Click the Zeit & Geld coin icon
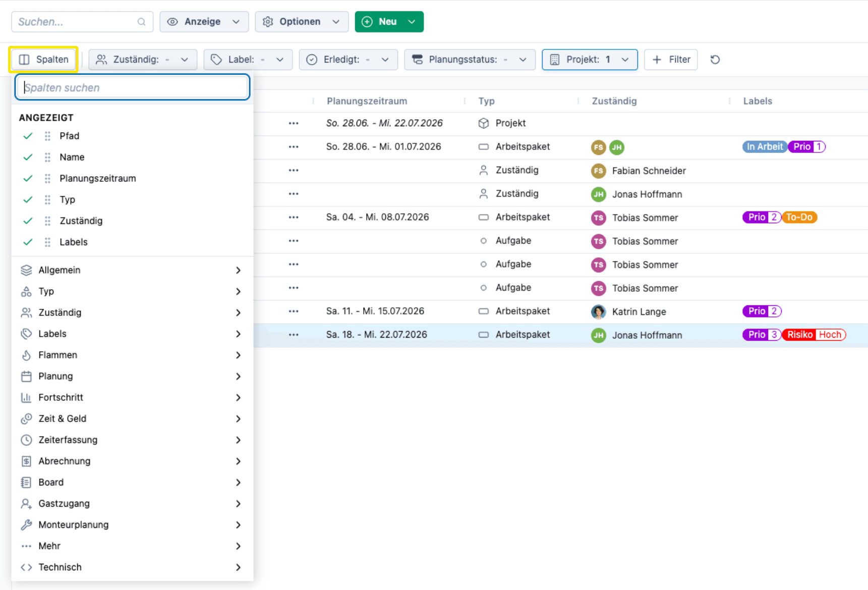The image size is (868, 590). 26,418
